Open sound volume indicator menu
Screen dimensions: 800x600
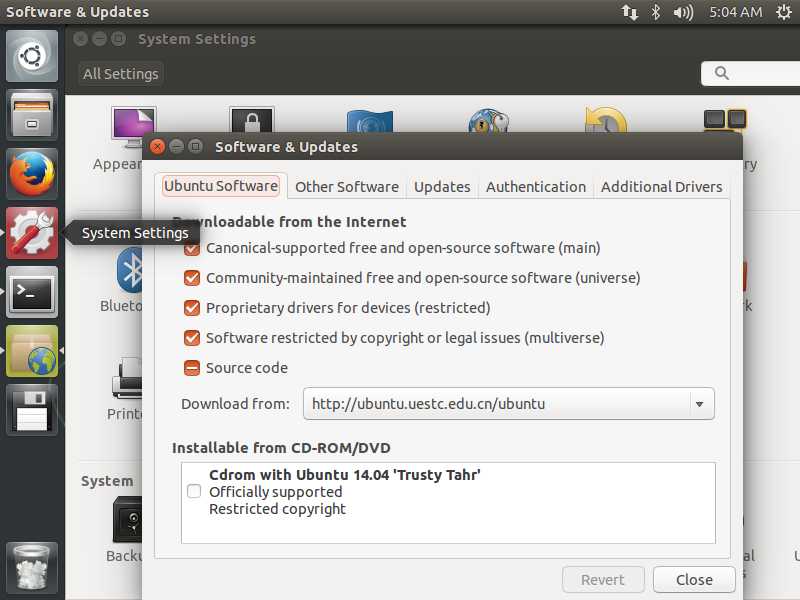coord(683,12)
